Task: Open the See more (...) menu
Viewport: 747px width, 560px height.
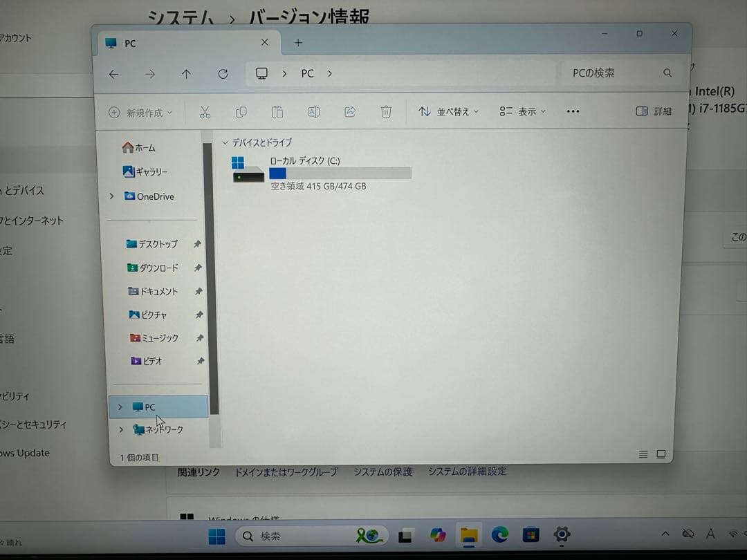Action: point(572,111)
